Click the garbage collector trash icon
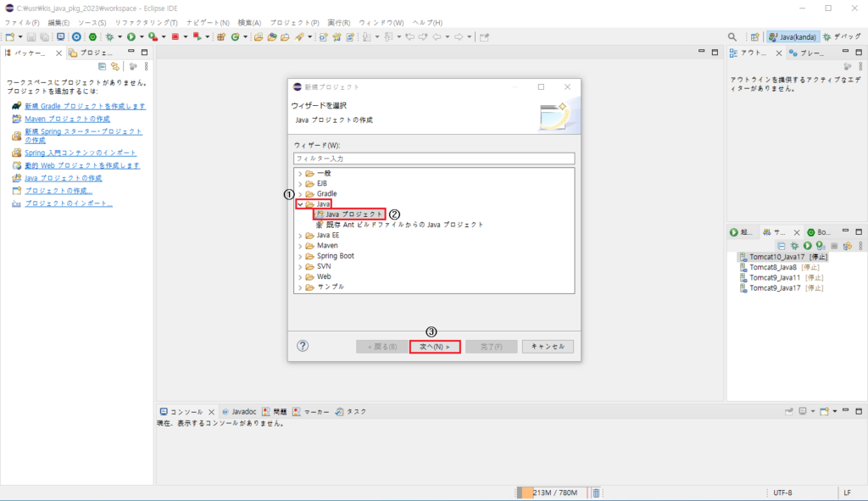The width and height of the screenshot is (868, 501). click(x=596, y=493)
